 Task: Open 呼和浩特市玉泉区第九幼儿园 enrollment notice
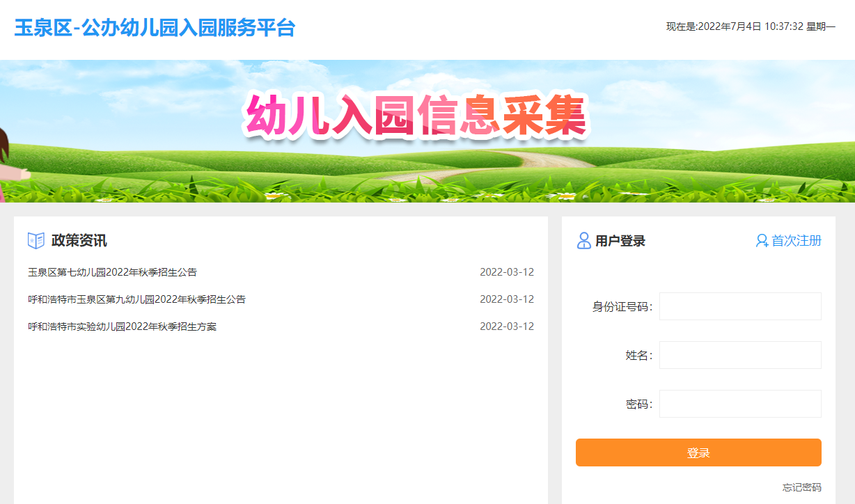coord(136,299)
